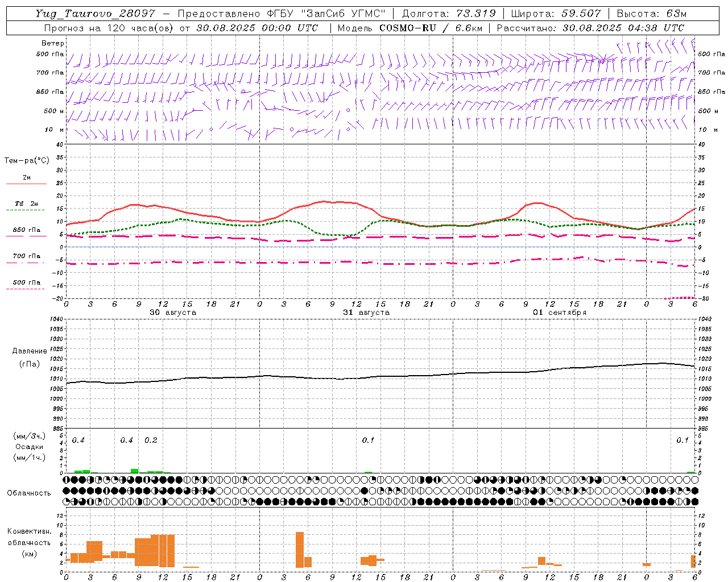Click the pink dashed line sample under temperature legend 500 гПа

click(x=25, y=289)
